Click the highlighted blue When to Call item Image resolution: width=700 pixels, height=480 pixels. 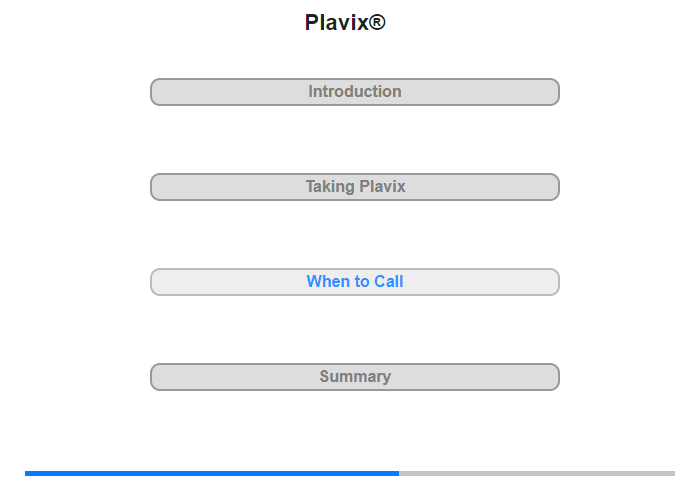354,282
